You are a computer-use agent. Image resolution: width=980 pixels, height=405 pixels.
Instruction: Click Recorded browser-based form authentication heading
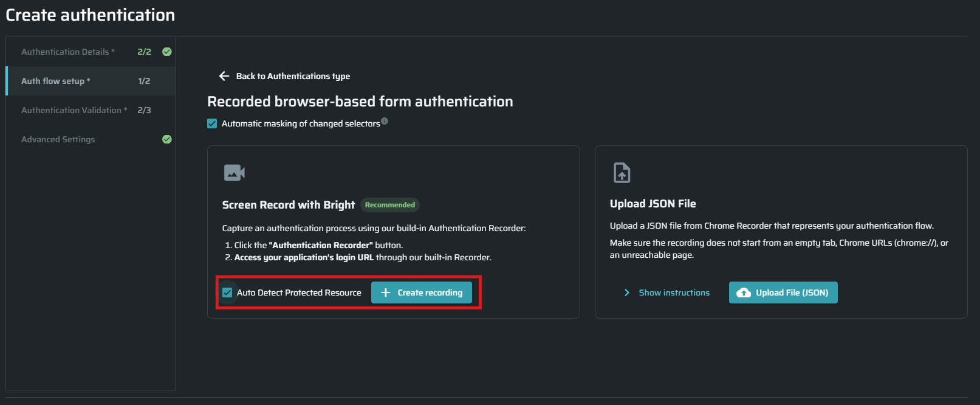(360, 102)
